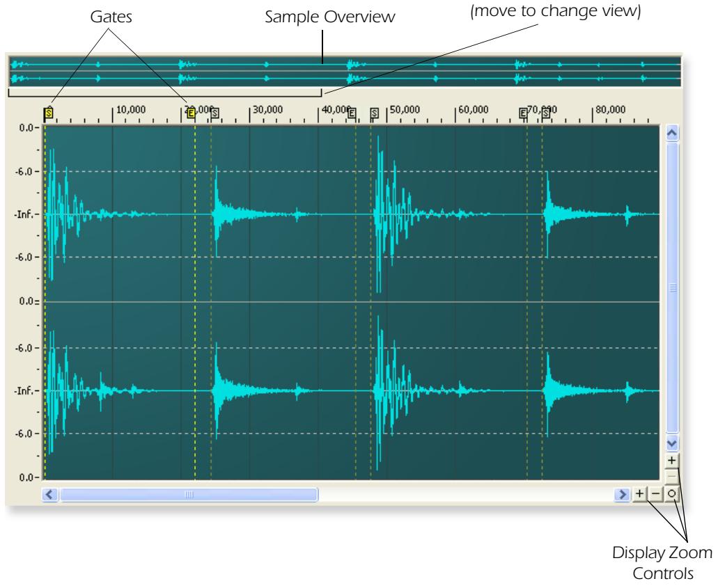The image size is (718, 588).
Task: Click the vertical amplitude zoom in button
Action: tap(671, 461)
